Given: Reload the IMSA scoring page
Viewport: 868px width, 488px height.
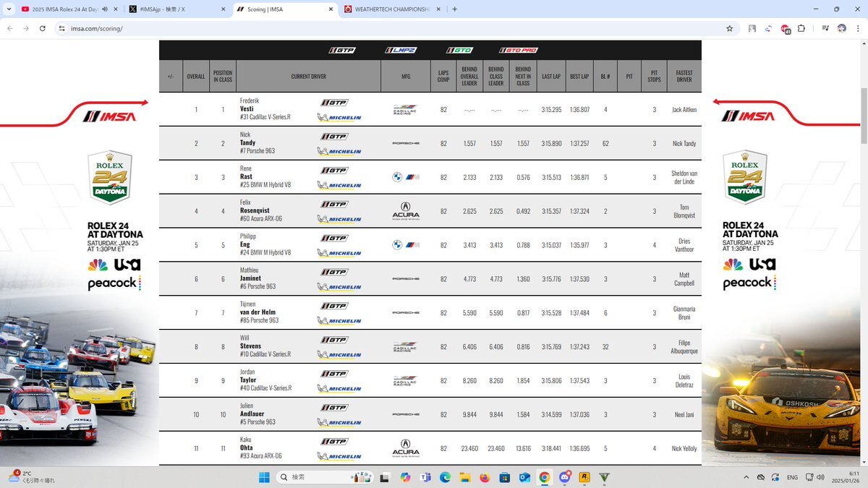Looking at the screenshot, I should click(43, 28).
